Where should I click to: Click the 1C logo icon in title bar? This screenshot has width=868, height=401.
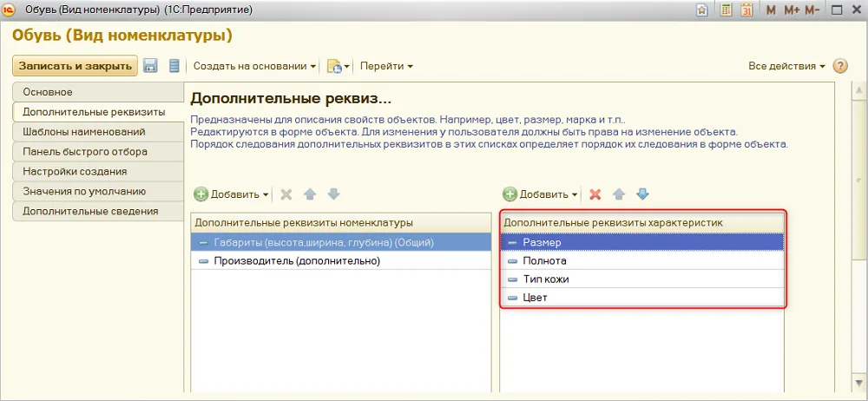9,10
